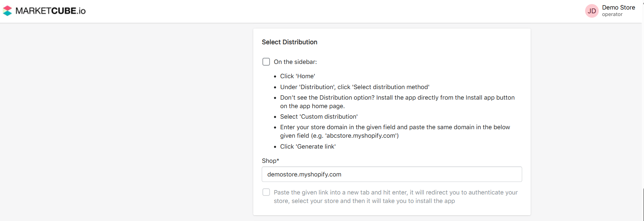Open the Demo Store account menu
Screen dimensions: 644x221
[x=618, y=7]
